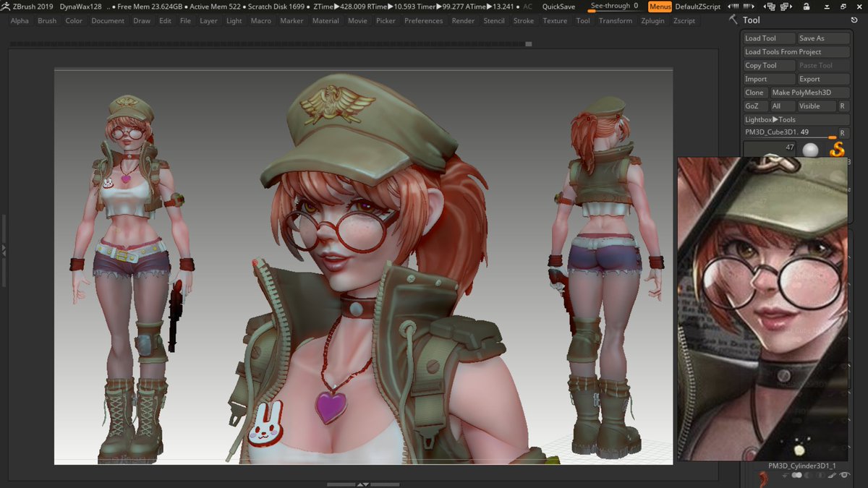868x488 pixels.
Task: Expand the bottom tray divider arrows
Action: [363, 484]
